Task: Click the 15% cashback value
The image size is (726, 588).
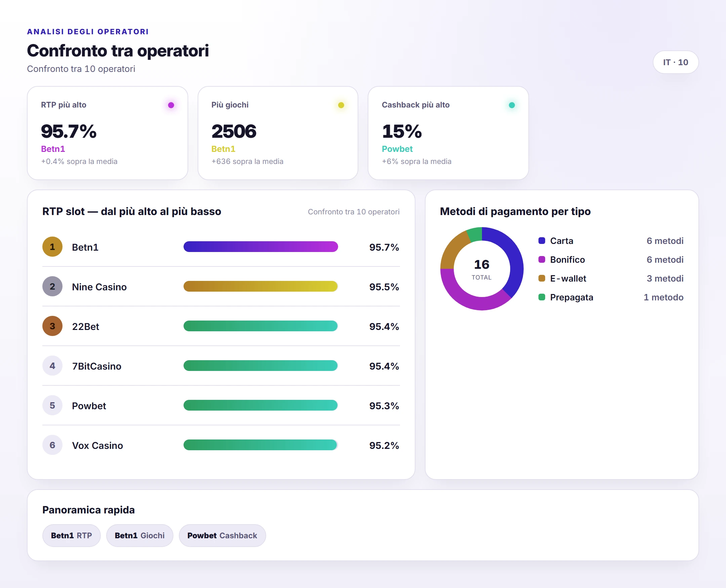Action: coord(402,131)
